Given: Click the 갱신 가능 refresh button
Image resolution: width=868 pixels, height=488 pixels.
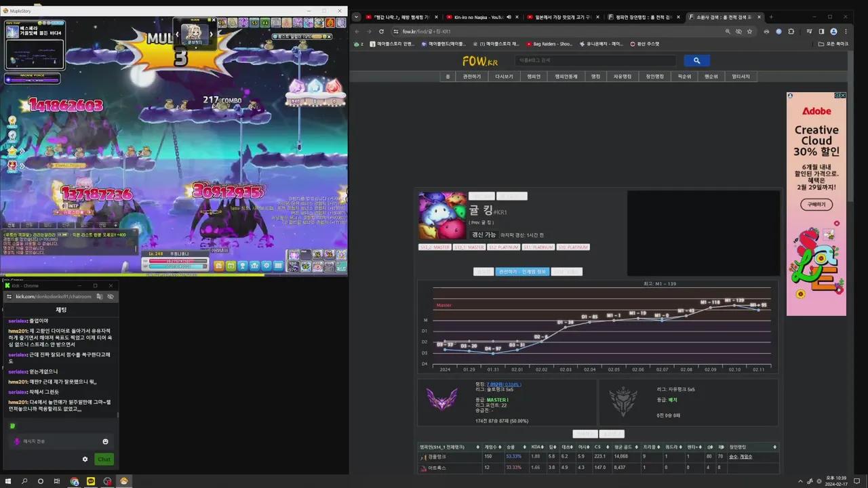Looking at the screenshot, I should (x=483, y=235).
